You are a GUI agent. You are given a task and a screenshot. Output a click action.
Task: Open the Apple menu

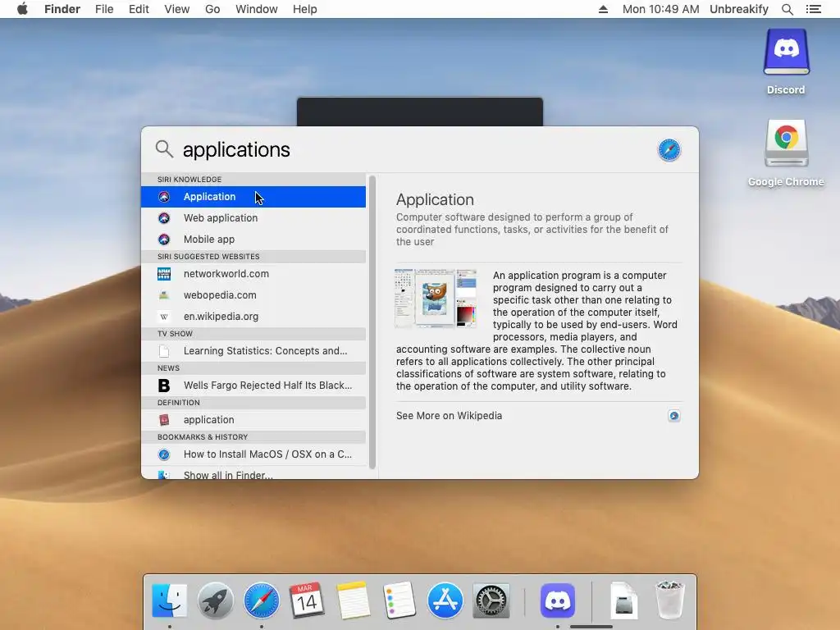tap(22, 9)
